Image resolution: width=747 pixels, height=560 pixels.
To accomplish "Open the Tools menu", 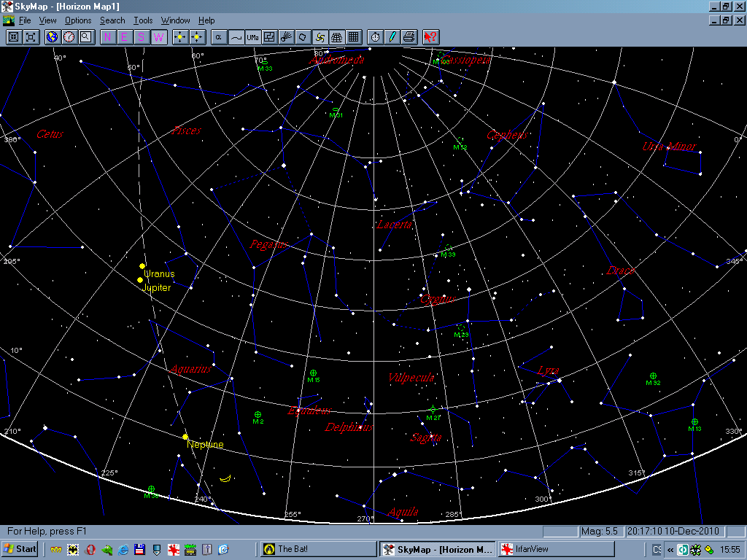I will click(143, 20).
